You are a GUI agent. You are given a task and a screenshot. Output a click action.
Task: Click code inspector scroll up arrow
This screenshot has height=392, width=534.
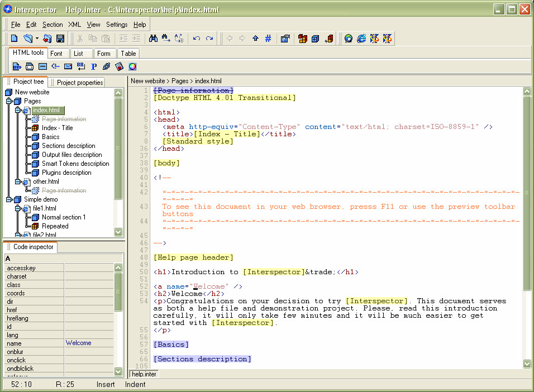118,267
